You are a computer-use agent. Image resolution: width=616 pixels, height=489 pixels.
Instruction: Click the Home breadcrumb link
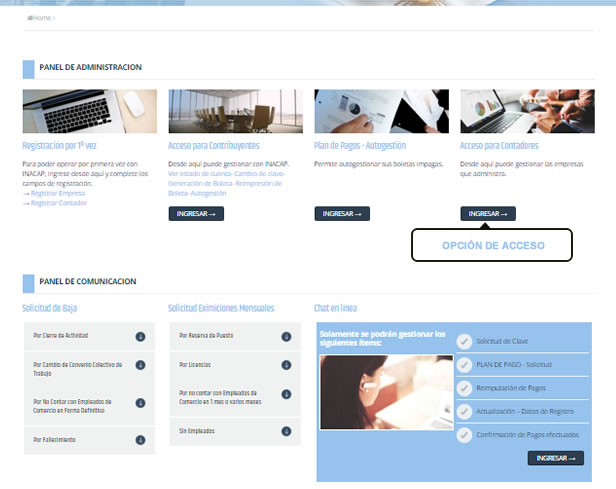coord(39,17)
